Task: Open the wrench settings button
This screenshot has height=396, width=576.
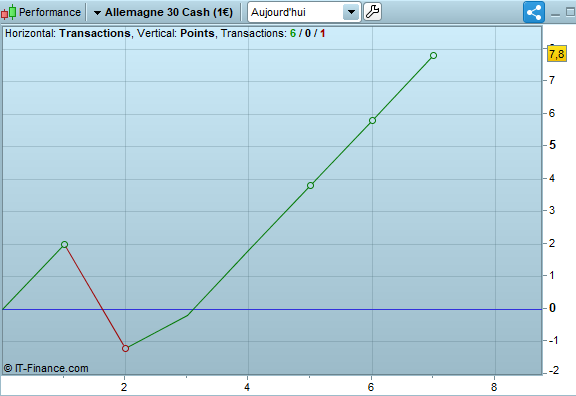Action: [x=372, y=12]
